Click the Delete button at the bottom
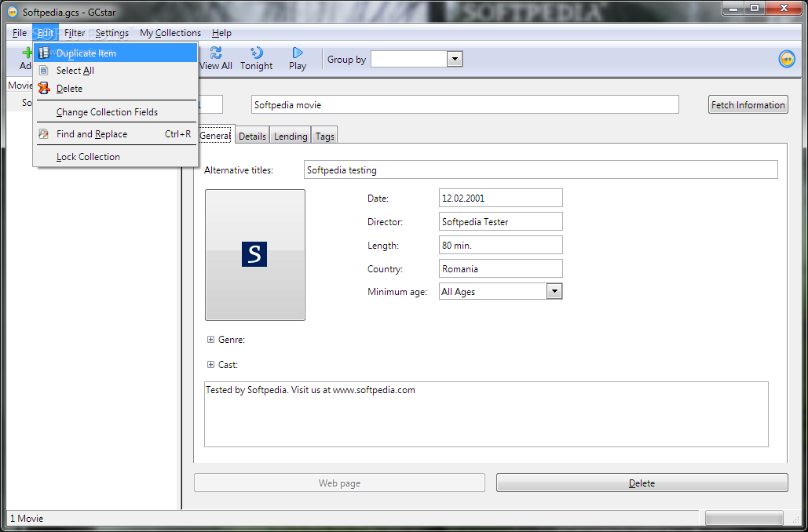This screenshot has height=532, width=808. click(642, 483)
